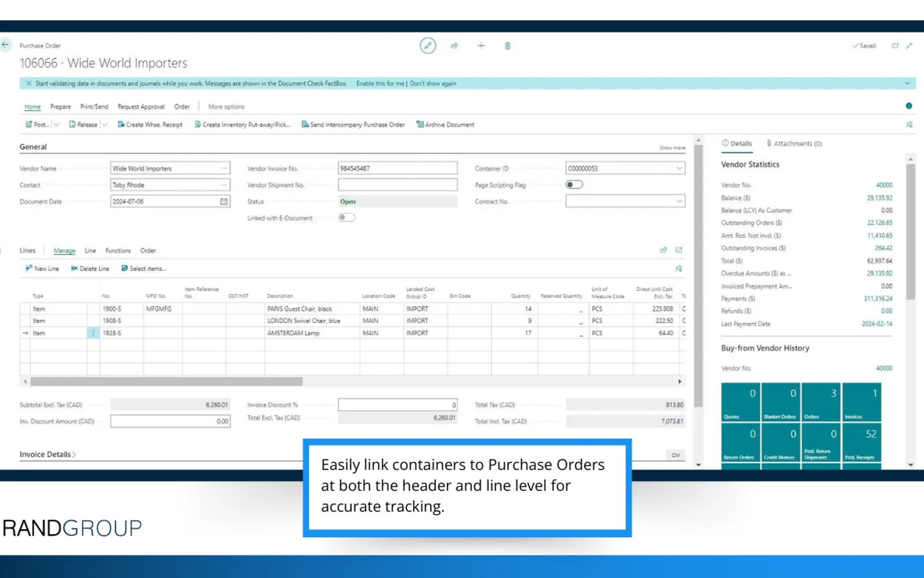Open Release dropdown arrow
The width and height of the screenshot is (924, 578).
tap(105, 124)
